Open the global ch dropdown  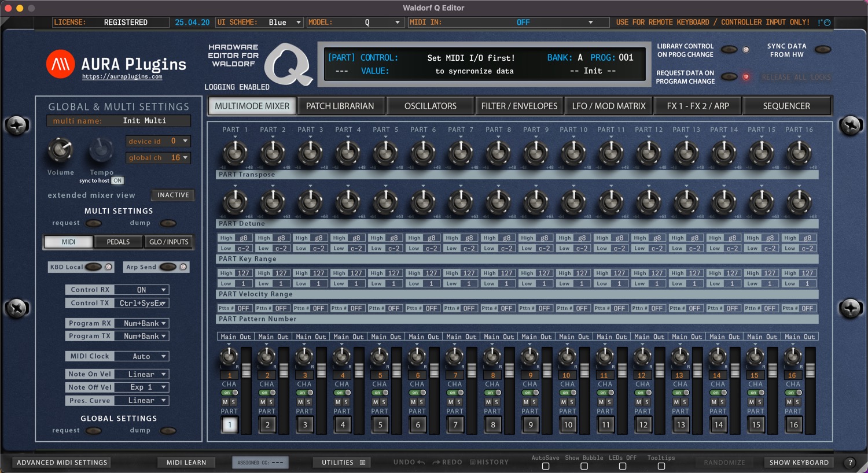(159, 158)
